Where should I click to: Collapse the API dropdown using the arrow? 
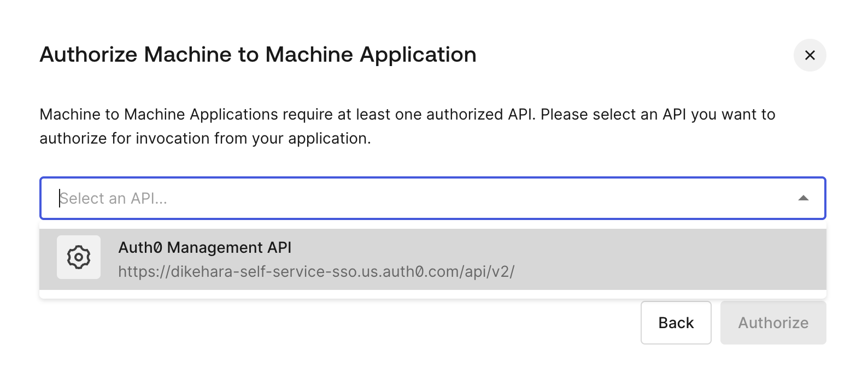pyautogui.click(x=803, y=198)
